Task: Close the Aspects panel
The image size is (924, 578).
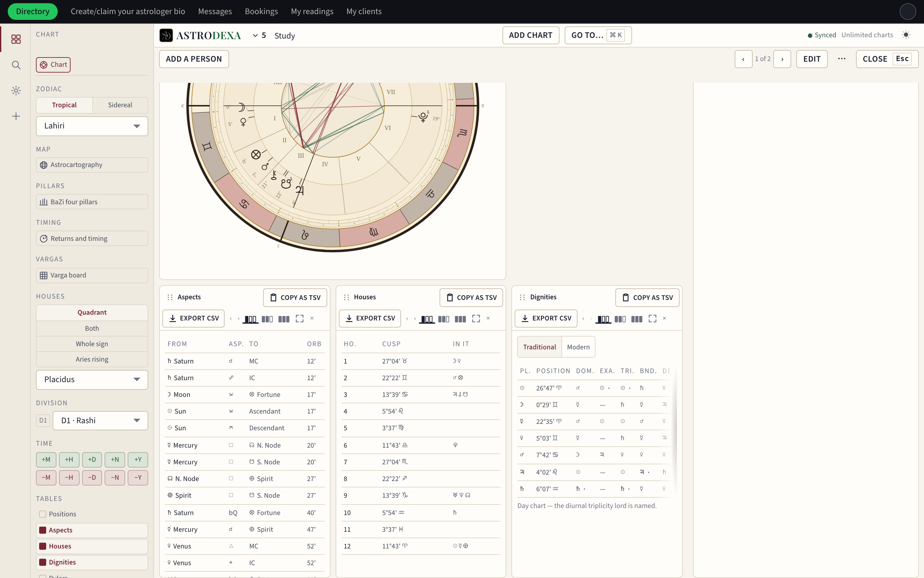Action: click(x=312, y=319)
